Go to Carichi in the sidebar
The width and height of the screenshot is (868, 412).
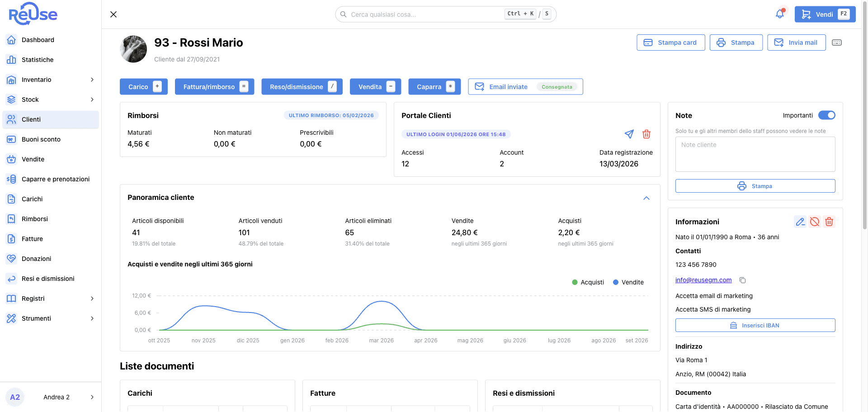[51, 199]
